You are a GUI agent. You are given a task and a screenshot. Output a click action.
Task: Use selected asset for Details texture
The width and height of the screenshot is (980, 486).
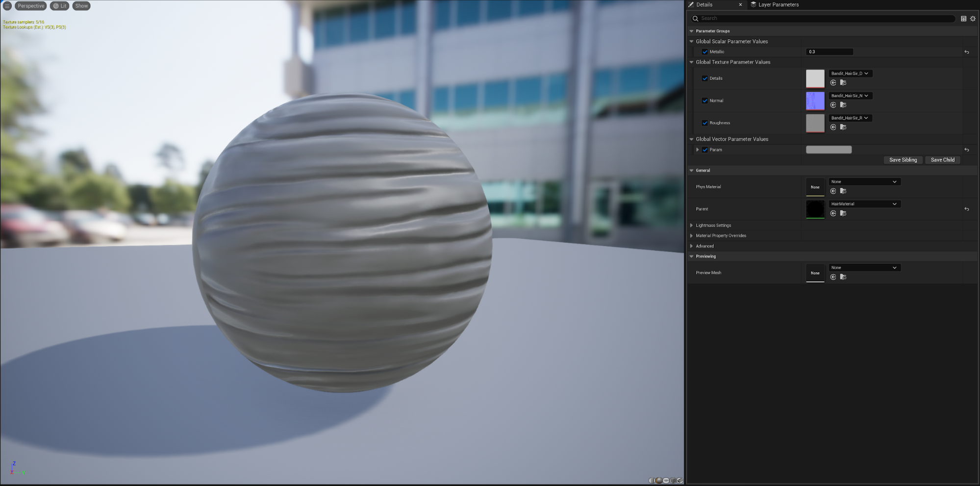point(833,83)
